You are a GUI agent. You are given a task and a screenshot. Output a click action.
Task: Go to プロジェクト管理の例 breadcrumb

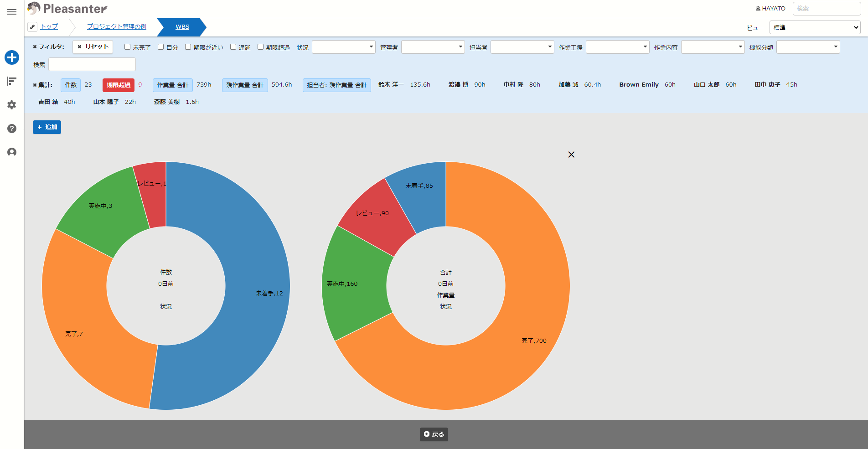117,27
